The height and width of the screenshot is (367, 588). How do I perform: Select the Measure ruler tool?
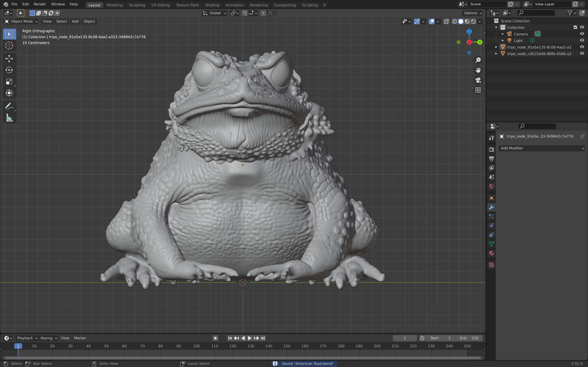[9, 118]
